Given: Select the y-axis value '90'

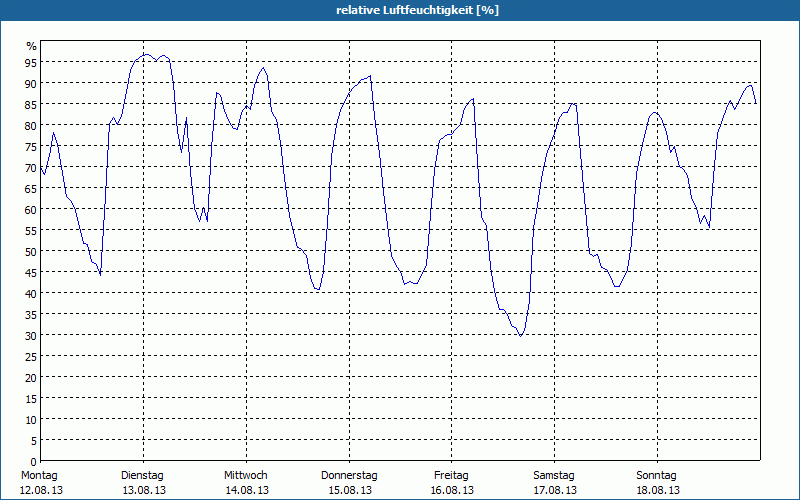Looking at the screenshot, I should [31, 84].
